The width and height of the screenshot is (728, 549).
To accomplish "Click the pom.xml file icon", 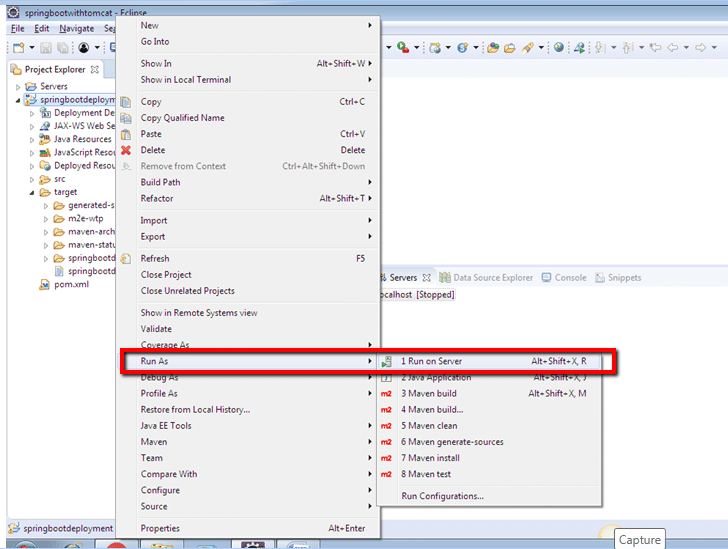I will pos(45,284).
